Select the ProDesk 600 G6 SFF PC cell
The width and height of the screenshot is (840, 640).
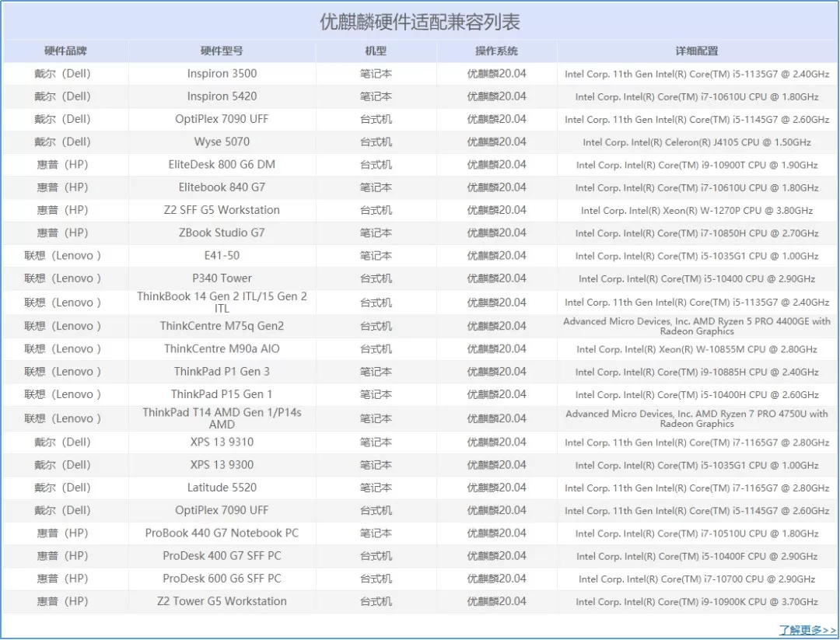(x=222, y=579)
